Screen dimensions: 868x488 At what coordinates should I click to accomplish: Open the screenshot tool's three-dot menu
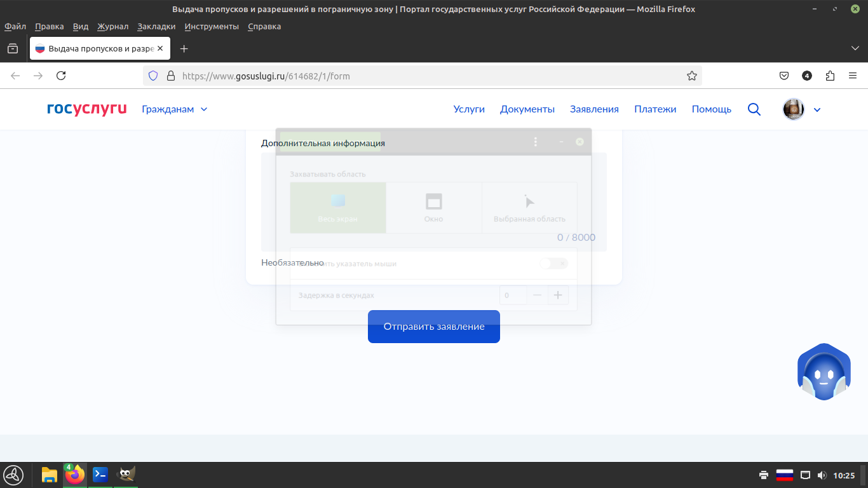[x=536, y=142]
